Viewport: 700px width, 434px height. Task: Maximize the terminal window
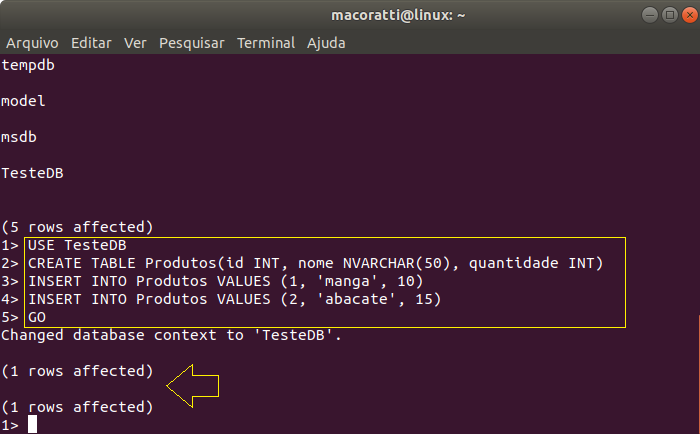click(x=670, y=15)
